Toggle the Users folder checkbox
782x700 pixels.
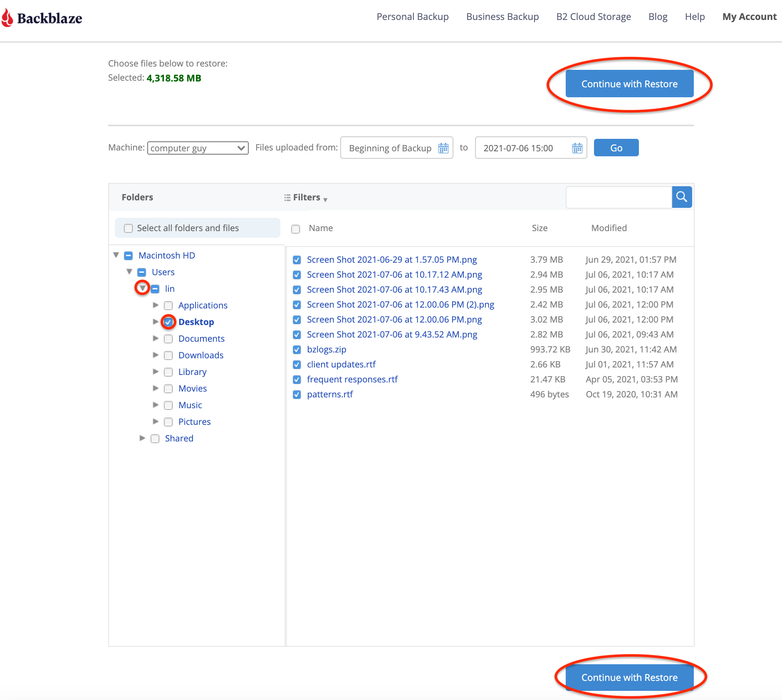point(142,272)
